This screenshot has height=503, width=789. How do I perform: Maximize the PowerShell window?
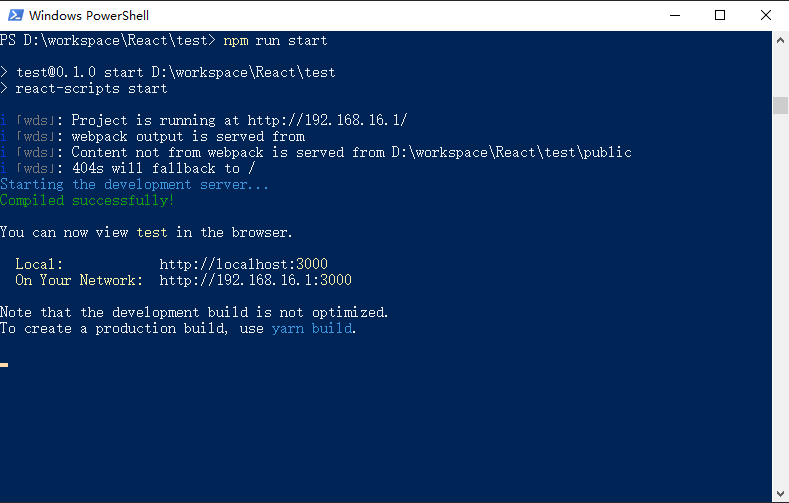720,15
